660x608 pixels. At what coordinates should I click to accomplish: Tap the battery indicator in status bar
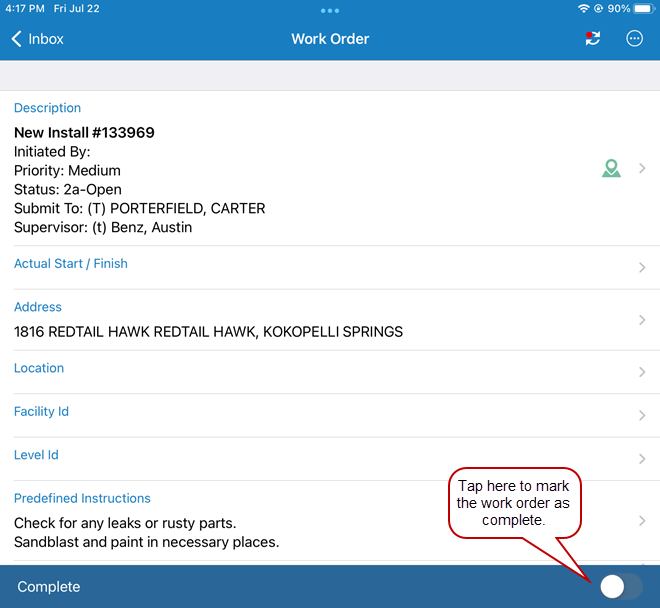click(x=644, y=8)
